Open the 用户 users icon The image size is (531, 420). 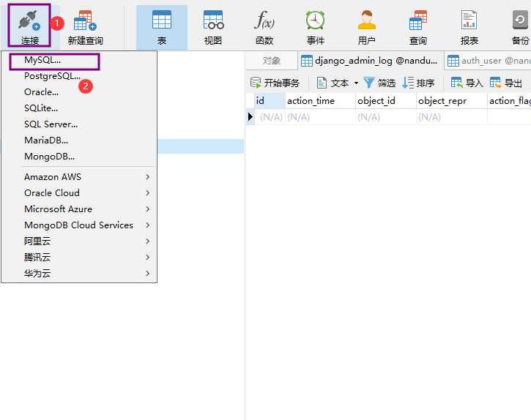[x=367, y=27]
